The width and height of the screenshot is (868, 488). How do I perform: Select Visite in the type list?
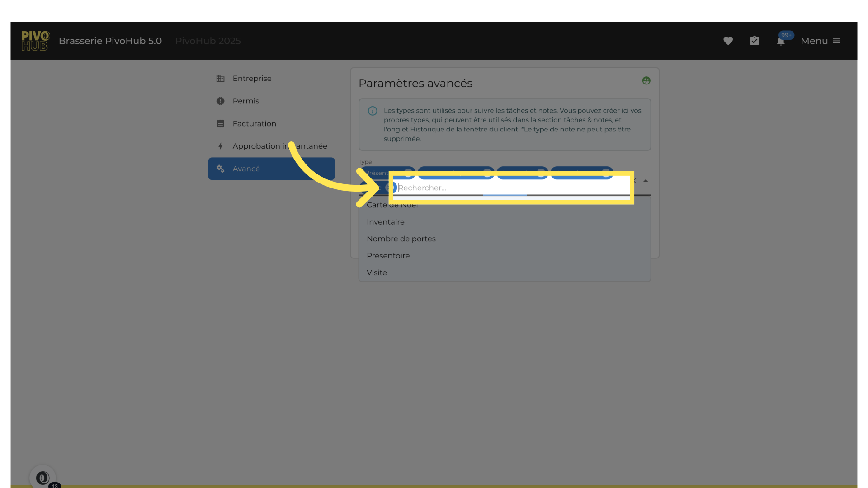[377, 272]
